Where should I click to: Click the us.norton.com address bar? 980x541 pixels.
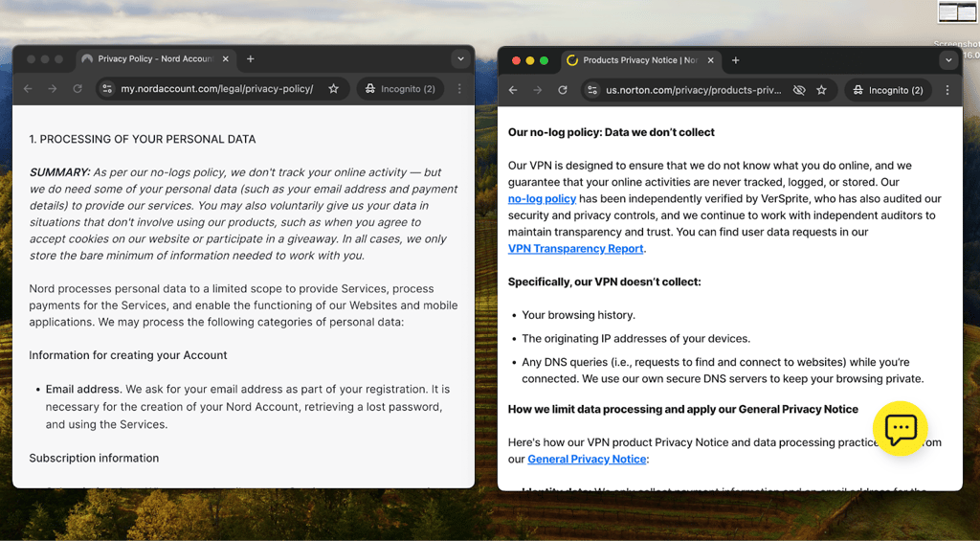click(693, 90)
